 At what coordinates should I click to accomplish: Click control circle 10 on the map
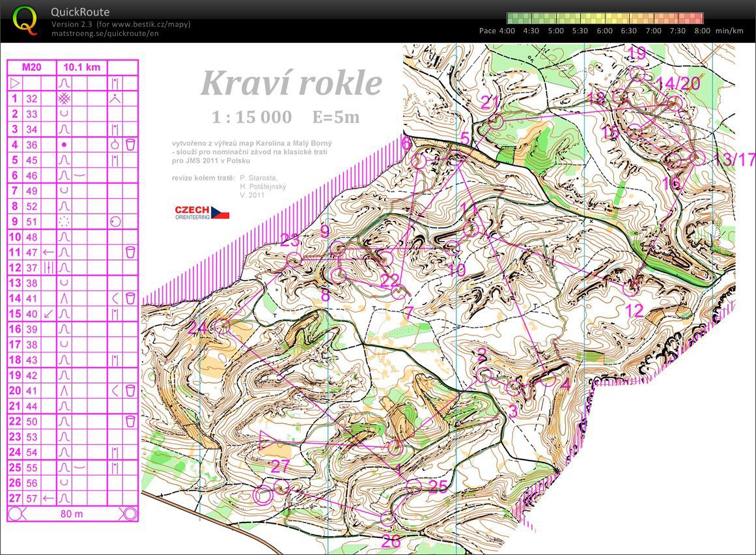pos(452,248)
